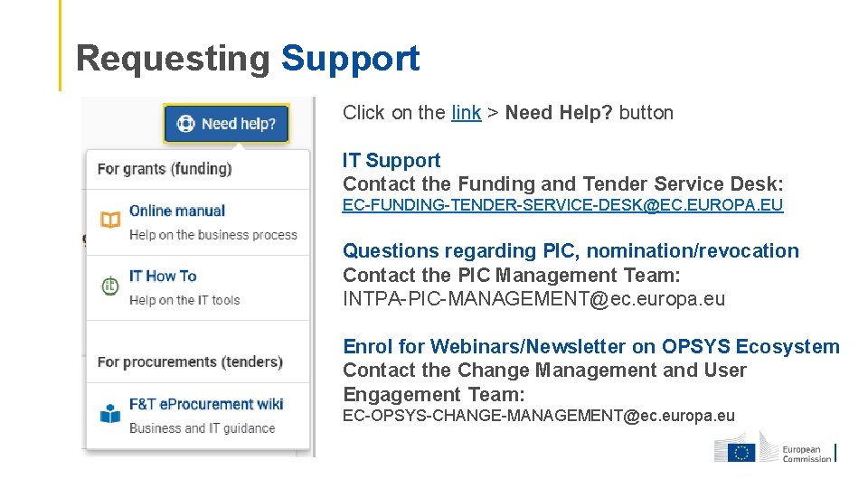This screenshot has height=488, width=868.
Task: Click the 'IT Support' heading
Action: (x=392, y=161)
